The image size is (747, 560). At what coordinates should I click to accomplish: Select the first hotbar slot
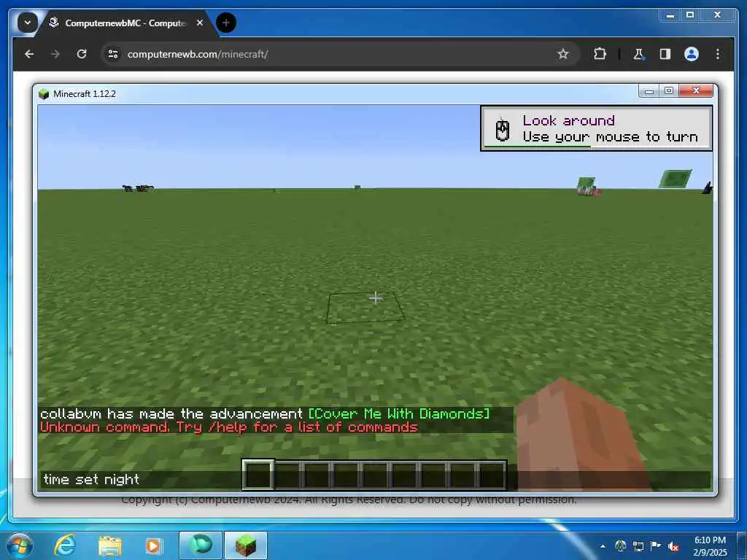pyautogui.click(x=258, y=475)
